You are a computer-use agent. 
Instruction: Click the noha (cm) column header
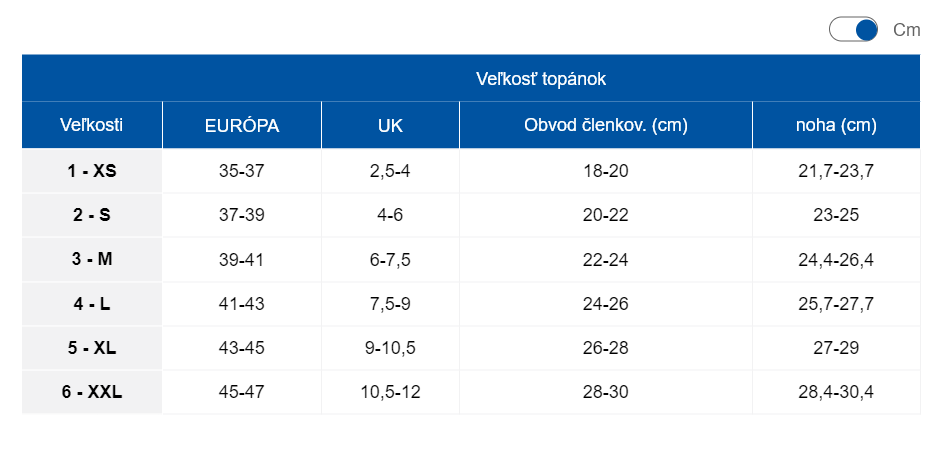point(836,125)
